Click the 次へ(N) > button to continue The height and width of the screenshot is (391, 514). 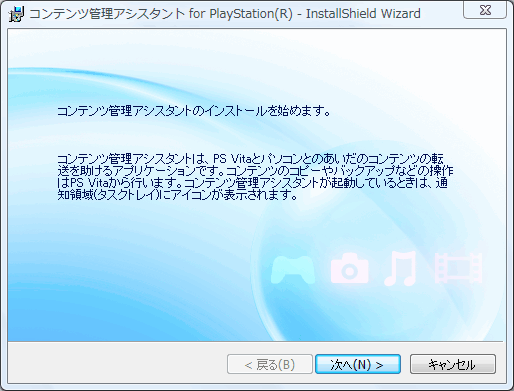(x=358, y=364)
